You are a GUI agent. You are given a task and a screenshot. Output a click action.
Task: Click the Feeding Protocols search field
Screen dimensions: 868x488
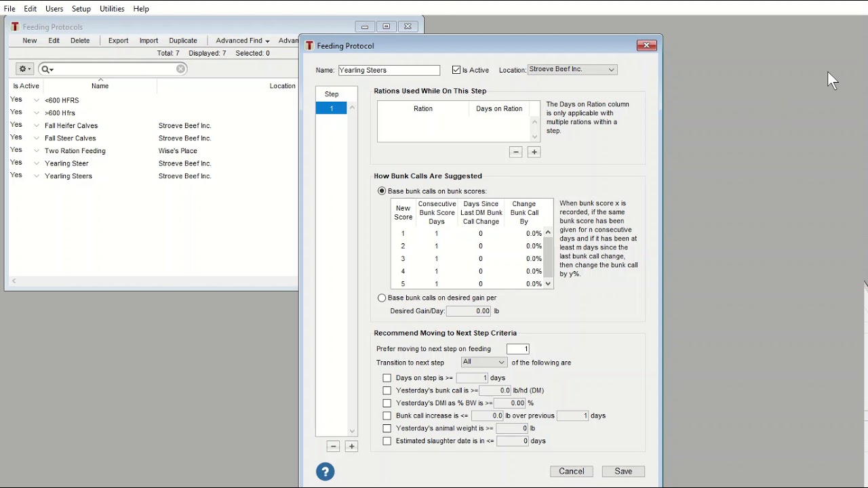coord(113,69)
